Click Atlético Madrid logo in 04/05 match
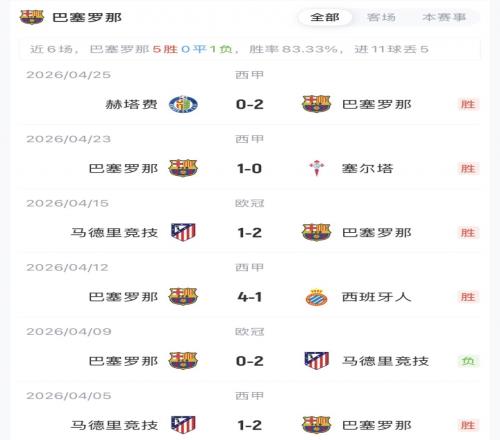Image resolution: width=500 pixels, height=440 pixels. tap(183, 425)
